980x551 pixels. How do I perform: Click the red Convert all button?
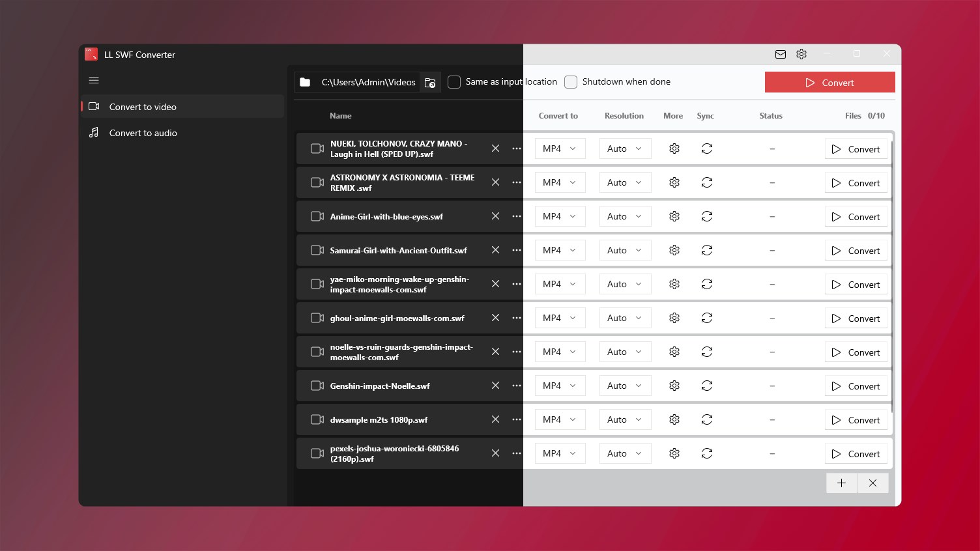tap(829, 83)
